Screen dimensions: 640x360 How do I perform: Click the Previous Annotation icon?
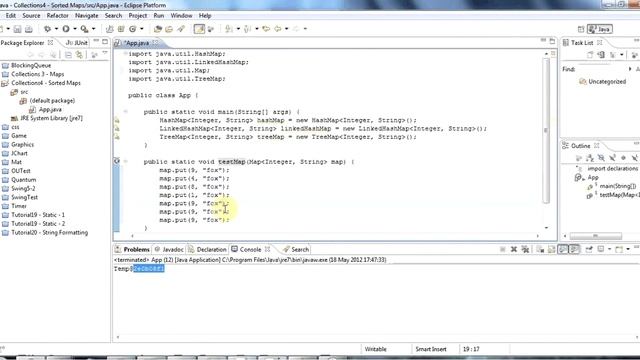[x=247, y=29]
